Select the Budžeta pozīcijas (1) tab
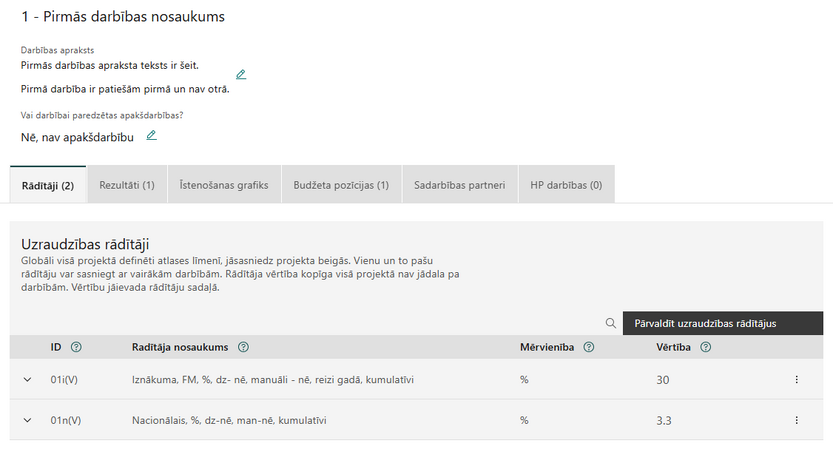The height and width of the screenshot is (449, 833). point(341,185)
